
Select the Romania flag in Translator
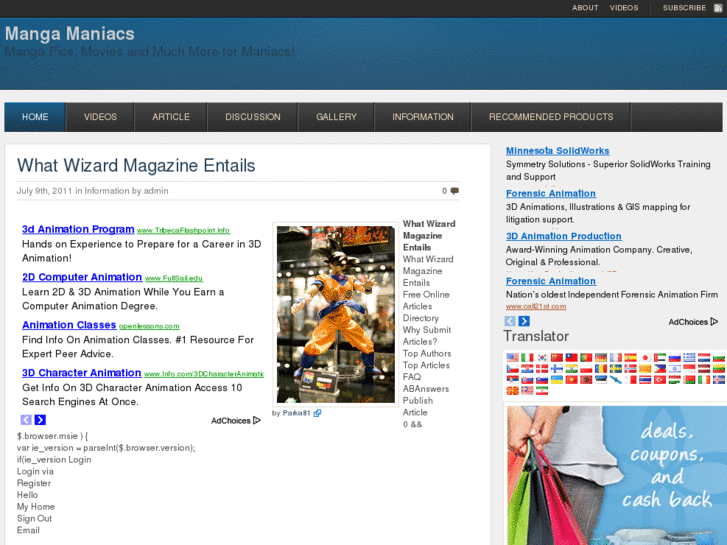click(x=601, y=369)
